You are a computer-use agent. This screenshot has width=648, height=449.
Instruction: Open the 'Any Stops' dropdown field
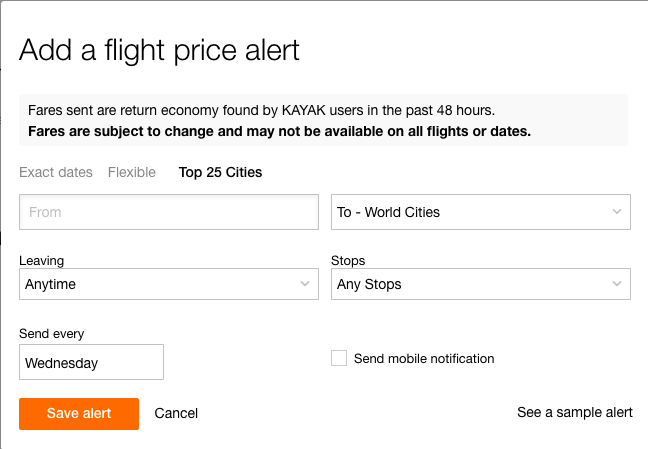(x=470, y=284)
